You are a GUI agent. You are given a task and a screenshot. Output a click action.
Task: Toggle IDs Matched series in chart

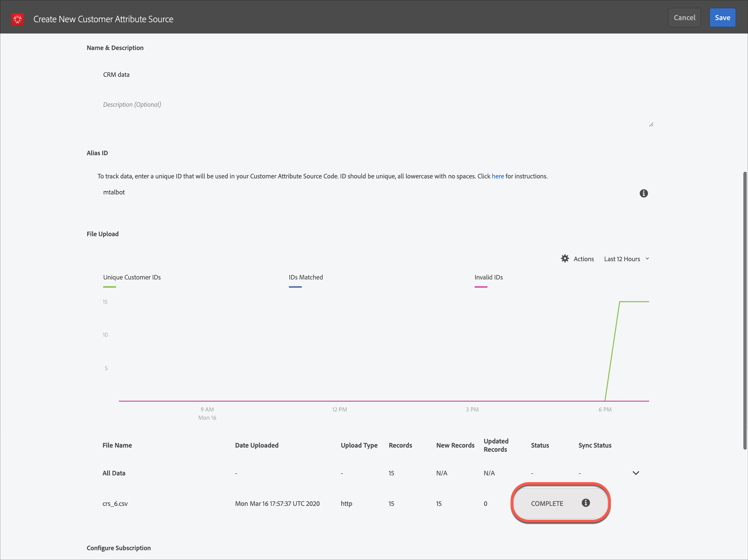(306, 277)
